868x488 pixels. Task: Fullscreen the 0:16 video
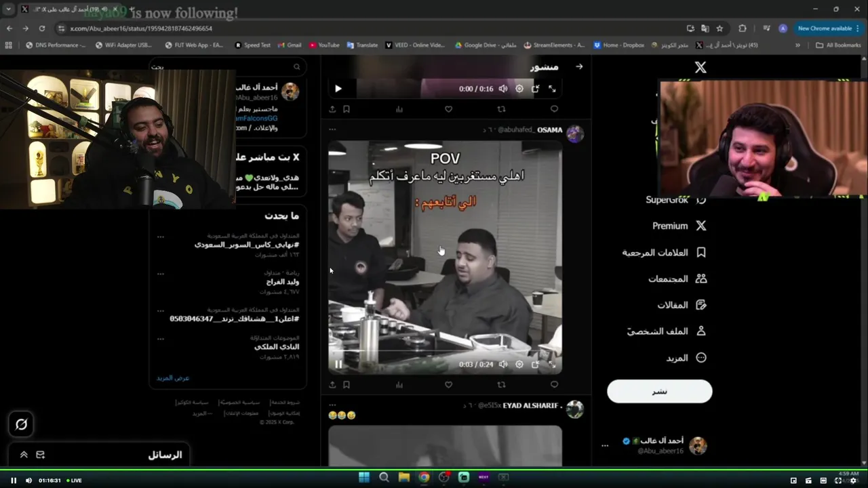coord(552,88)
